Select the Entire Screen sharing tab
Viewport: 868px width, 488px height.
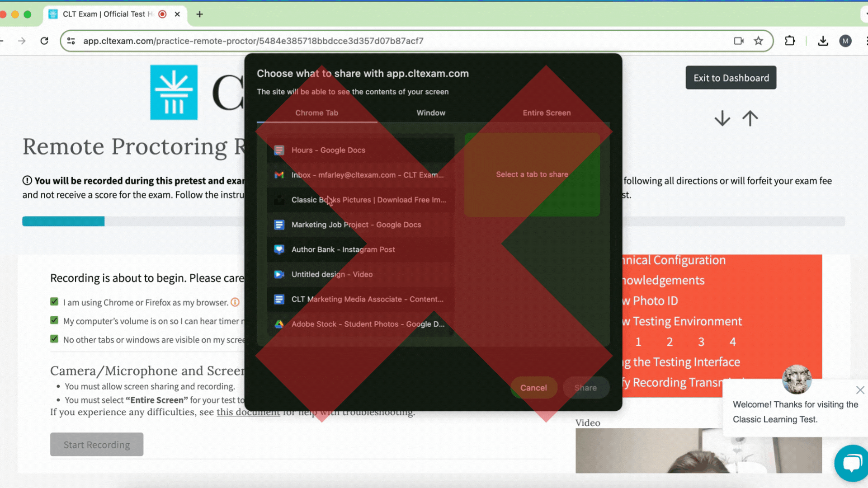coord(546,113)
